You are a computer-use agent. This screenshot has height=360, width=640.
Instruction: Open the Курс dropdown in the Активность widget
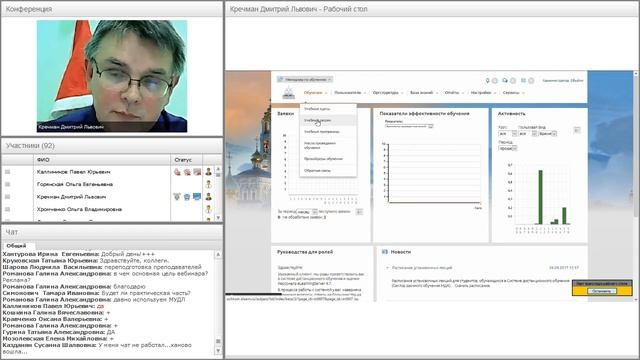pos(508,134)
